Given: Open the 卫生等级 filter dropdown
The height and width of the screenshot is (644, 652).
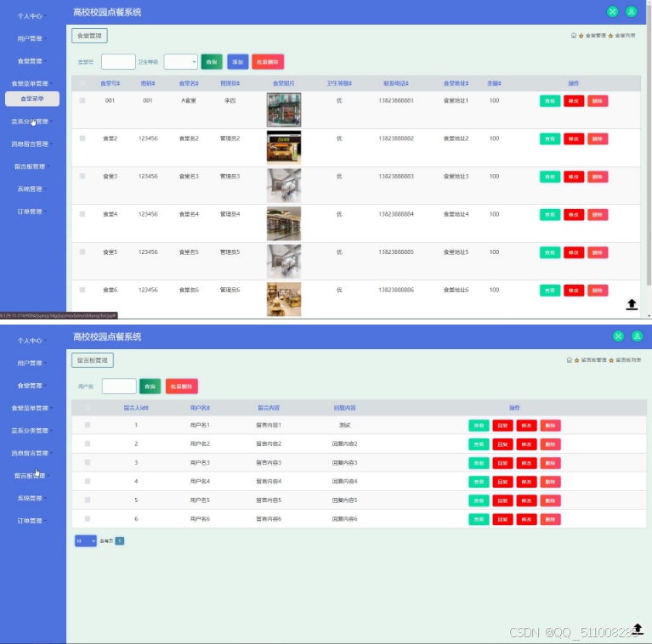Looking at the screenshot, I should [x=180, y=61].
